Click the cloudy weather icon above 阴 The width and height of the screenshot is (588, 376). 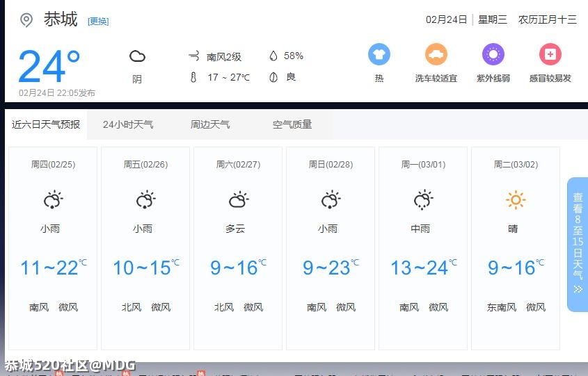coord(137,57)
